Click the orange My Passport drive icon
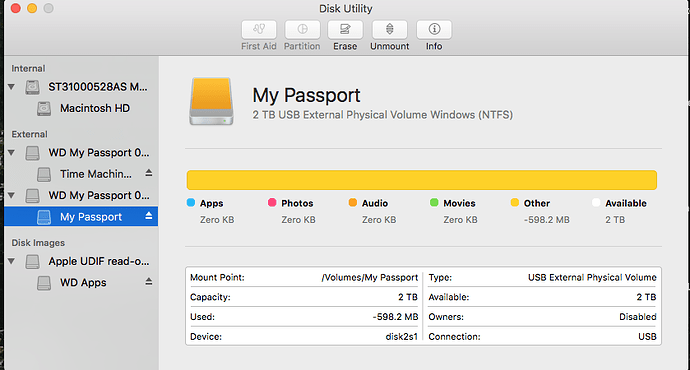Screen dimensions: 690x370 211,101
